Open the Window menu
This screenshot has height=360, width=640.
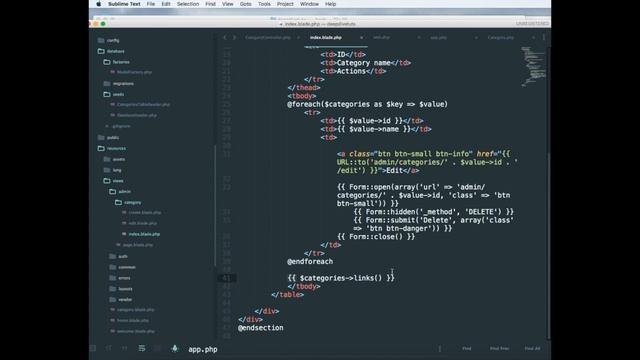pos(309,4)
